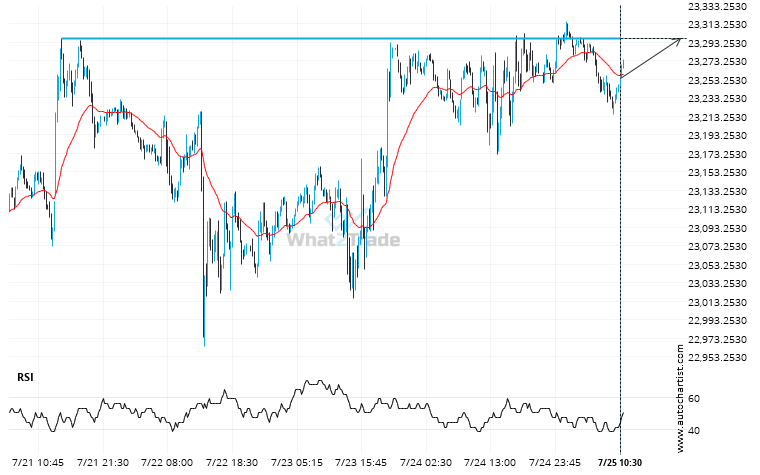Viewport: 760px width, 475px height.
Task: Click the 23,153.2530 price axis label
Action: [x=717, y=173]
